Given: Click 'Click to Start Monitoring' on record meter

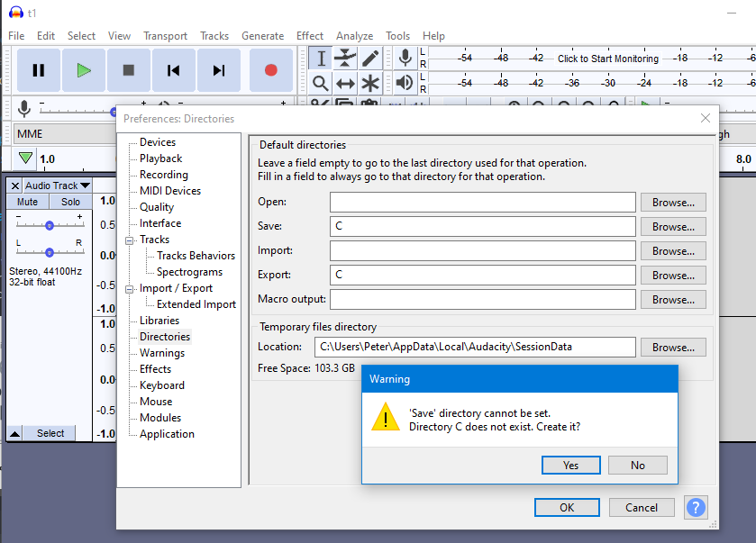Looking at the screenshot, I should coord(608,59).
